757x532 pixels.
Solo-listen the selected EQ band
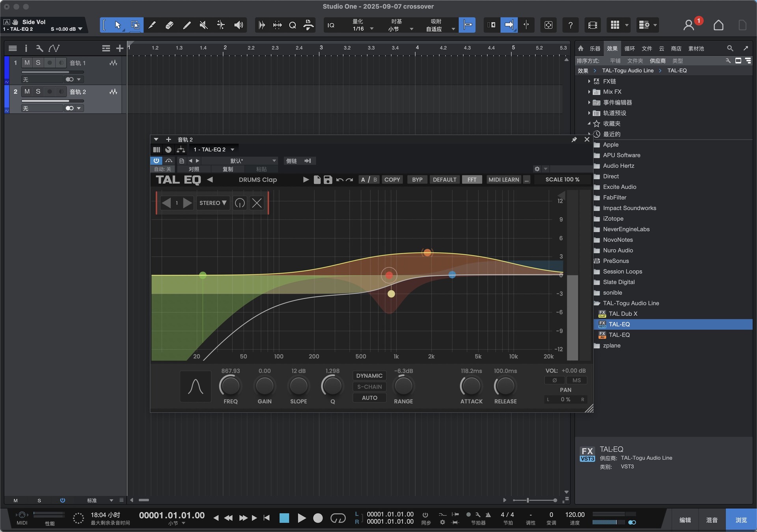click(240, 203)
